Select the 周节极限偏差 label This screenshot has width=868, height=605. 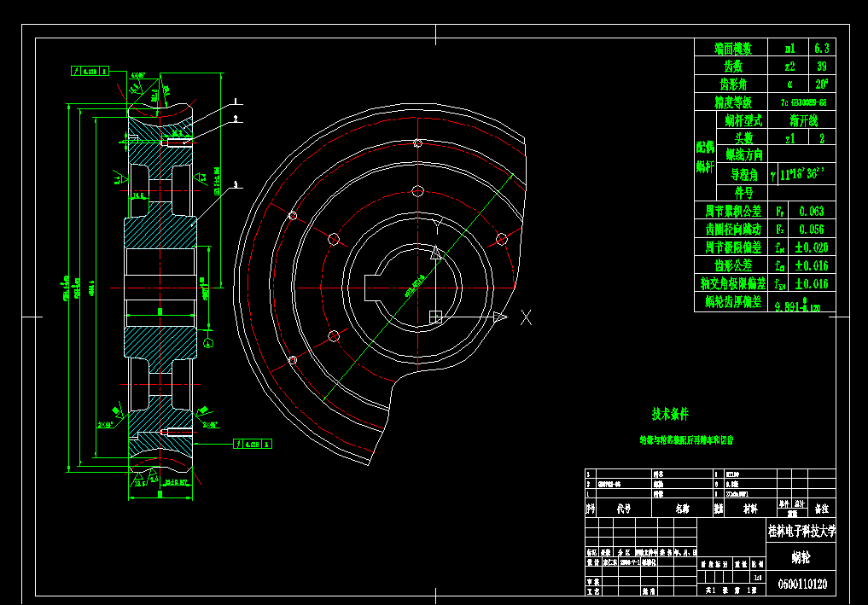coord(733,247)
